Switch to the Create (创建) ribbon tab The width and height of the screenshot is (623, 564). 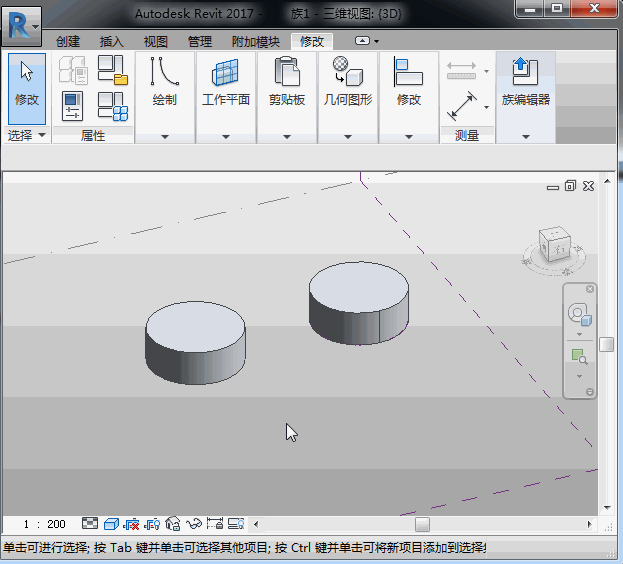(68, 42)
